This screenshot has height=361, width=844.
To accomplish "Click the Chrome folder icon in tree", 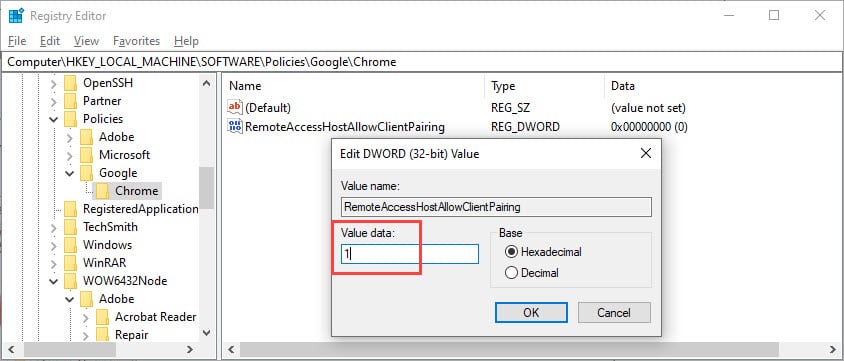I will [x=102, y=190].
